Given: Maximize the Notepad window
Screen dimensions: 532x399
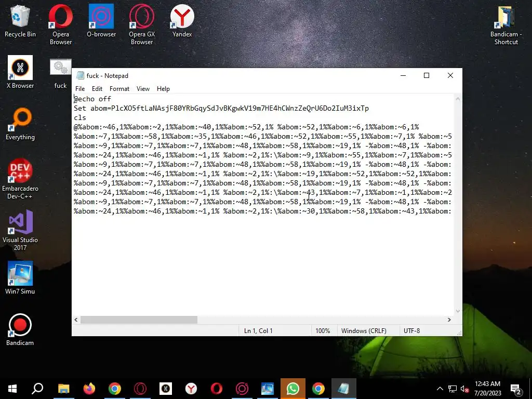Looking at the screenshot, I should (427, 75).
